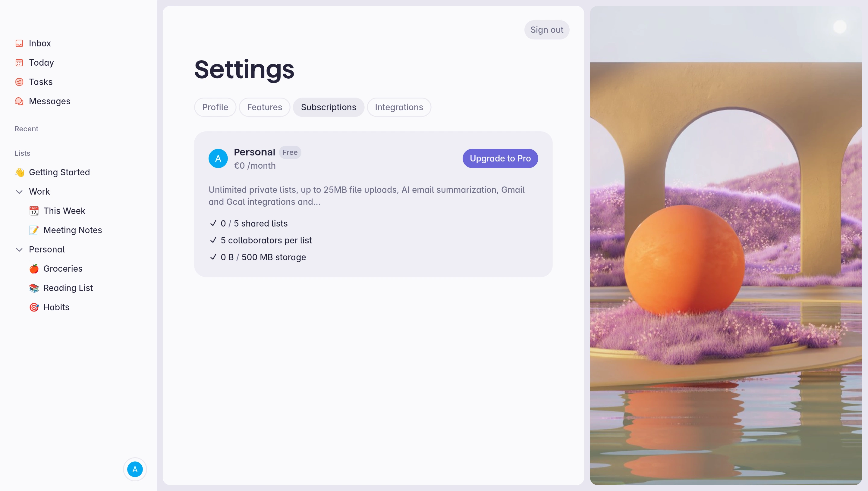Viewport: 868px width, 491px height.
Task: Click '5 collaborators per list' text
Action: pyautogui.click(x=266, y=240)
